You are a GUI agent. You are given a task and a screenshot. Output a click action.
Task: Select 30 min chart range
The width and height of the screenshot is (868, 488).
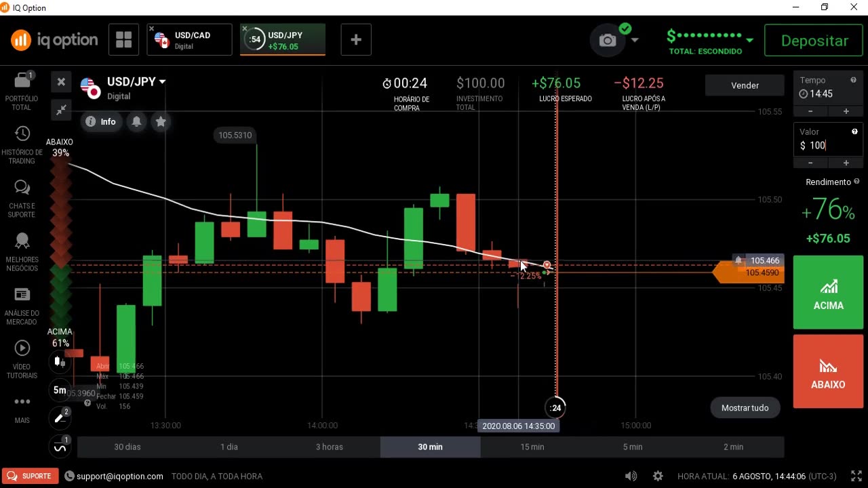pyautogui.click(x=430, y=447)
